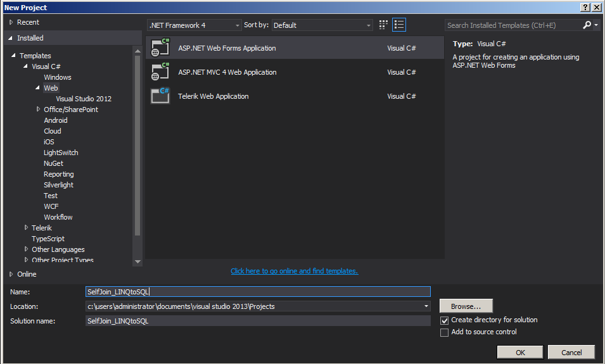Switch to medium icons list view
Image resolution: width=605 pixels, height=364 pixels.
click(399, 25)
